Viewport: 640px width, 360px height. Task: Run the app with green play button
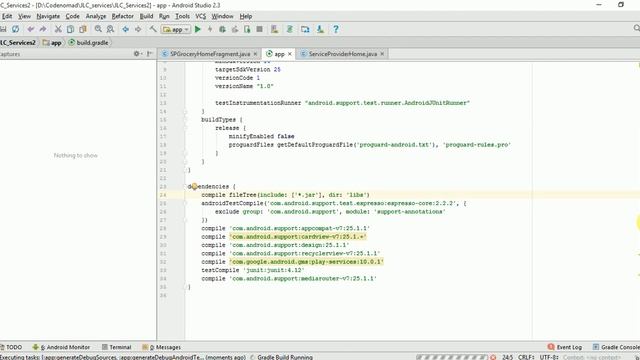click(198, 29)
